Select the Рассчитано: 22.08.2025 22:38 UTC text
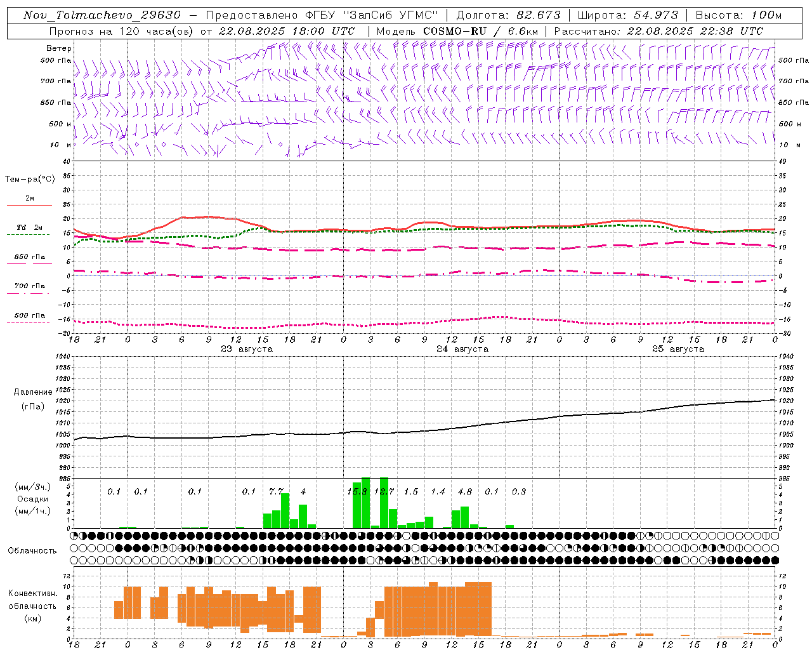Image resolution: width=812 pixels, height=650 pixels. click(x=658, y=31)
